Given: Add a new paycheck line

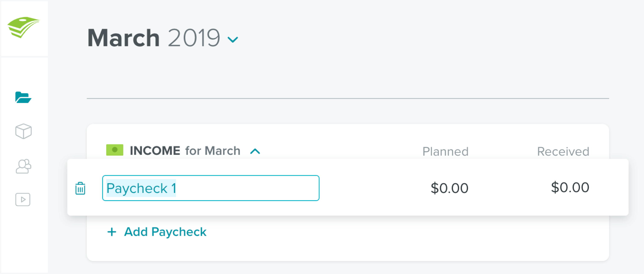Looking at the screenshot, I should 157,232.
